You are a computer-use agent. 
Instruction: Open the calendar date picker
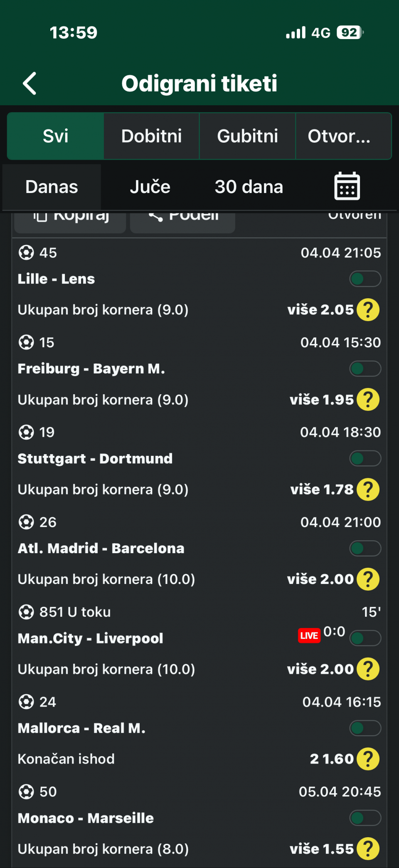(347, 186)
